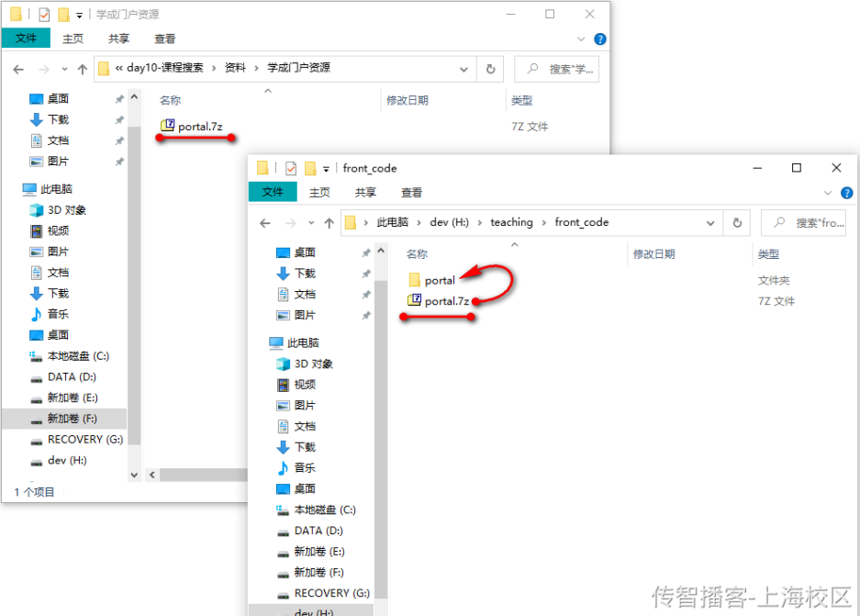Viewport: 860px width, 616px height.
Task: Open DATA (D:) in front_code sidebar
Action: (x=309, y=531)
